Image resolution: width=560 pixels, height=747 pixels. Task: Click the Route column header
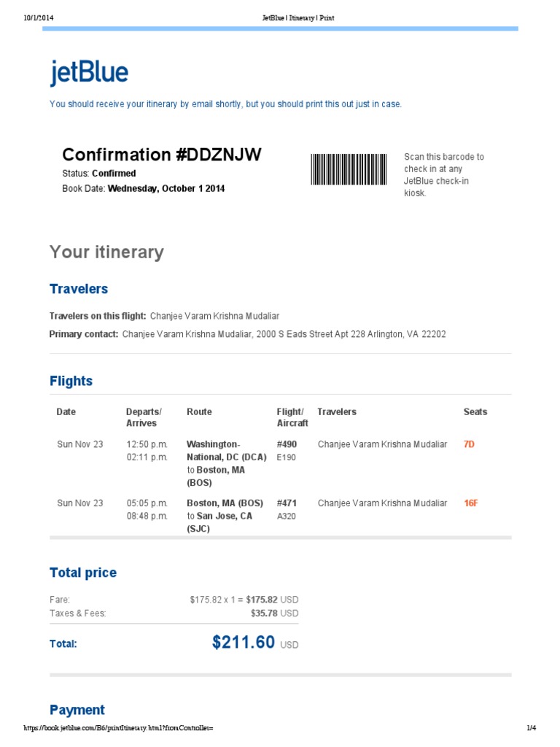click(x=199, y=412)
